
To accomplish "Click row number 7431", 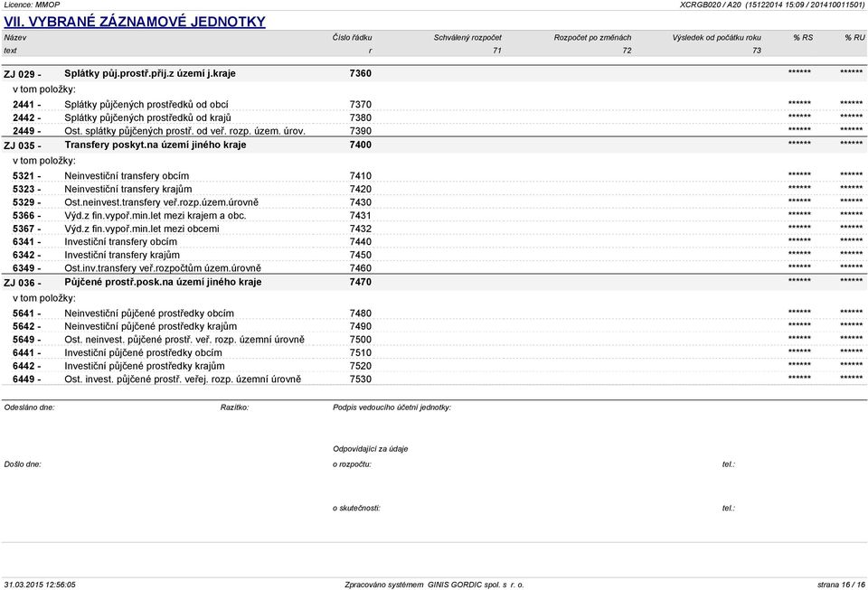I will (361, 216).
